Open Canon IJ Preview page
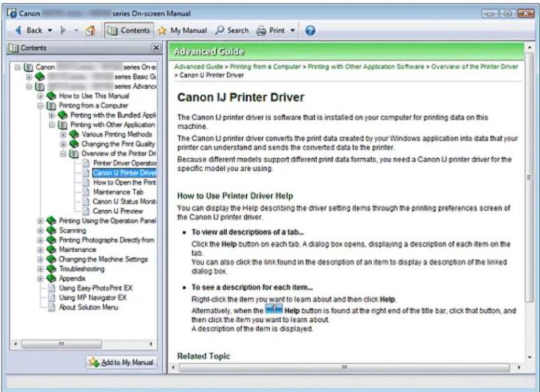This screenshot has height=392, width=540. 118,211
